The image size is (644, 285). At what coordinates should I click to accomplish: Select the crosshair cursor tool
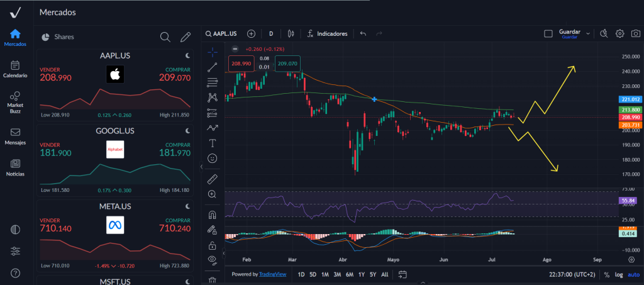click(213, 52)
